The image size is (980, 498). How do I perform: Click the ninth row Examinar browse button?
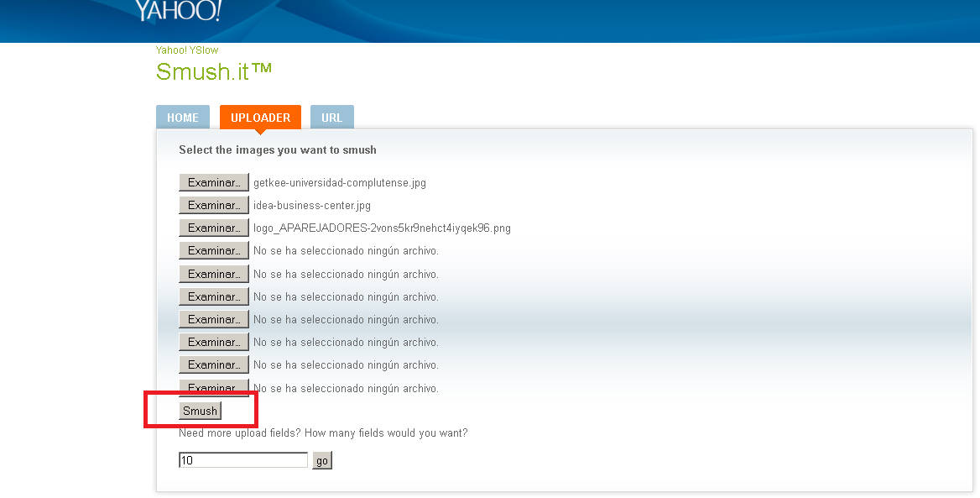coord(214,364)
